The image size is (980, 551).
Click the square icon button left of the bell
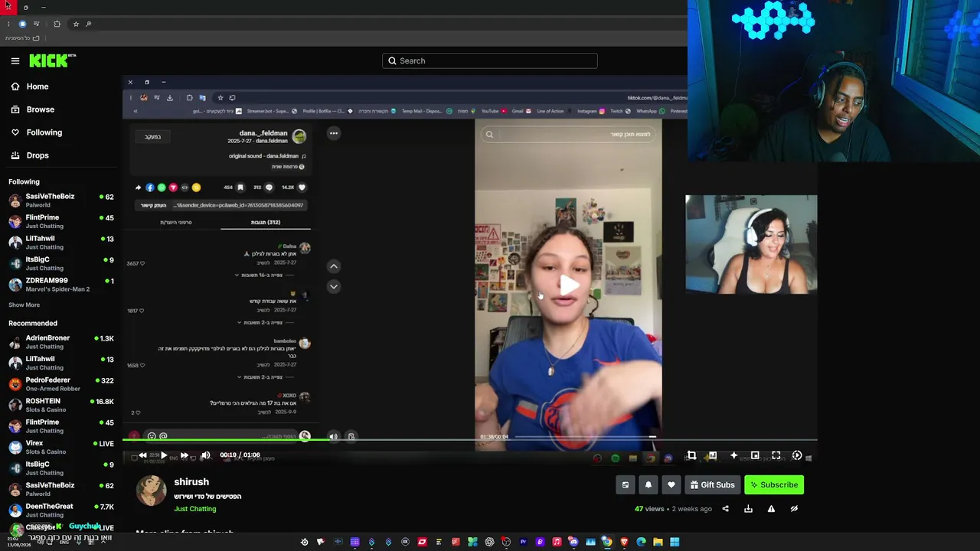(626, 485)
